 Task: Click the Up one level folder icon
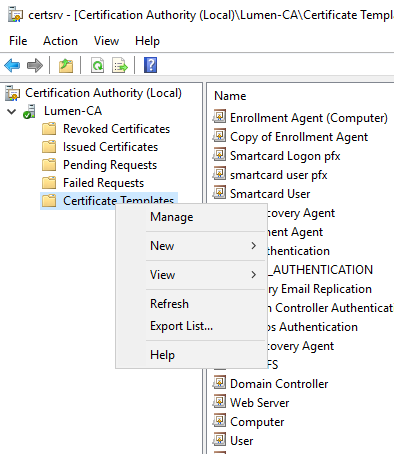pyautogui.click(x=66, y=65)
